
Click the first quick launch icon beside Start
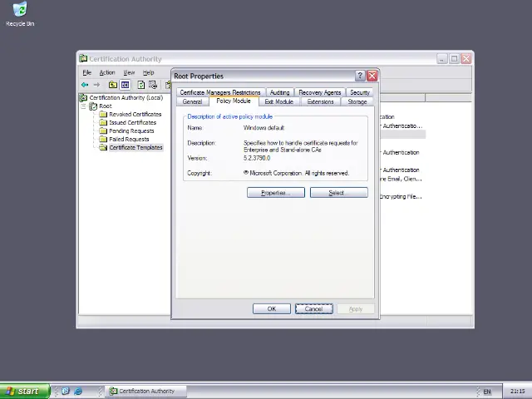tap(66, 391)
